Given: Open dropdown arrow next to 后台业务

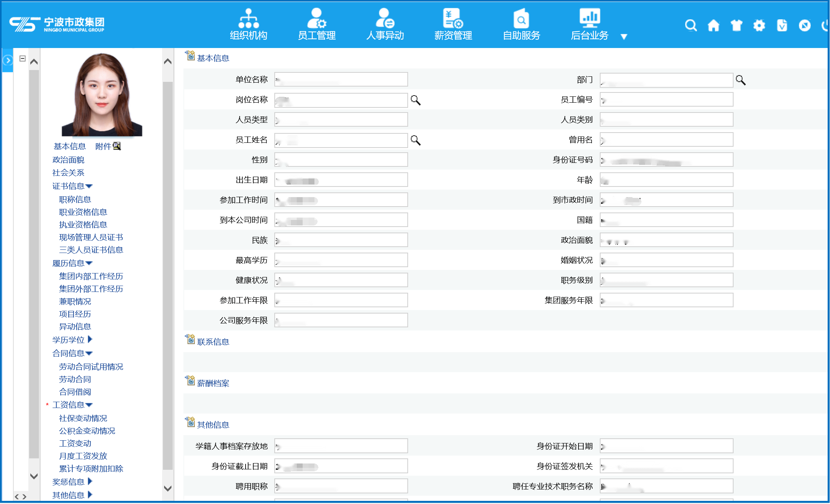Looking at the screenshot, I should pyautogui.click(x=624, y=37).
